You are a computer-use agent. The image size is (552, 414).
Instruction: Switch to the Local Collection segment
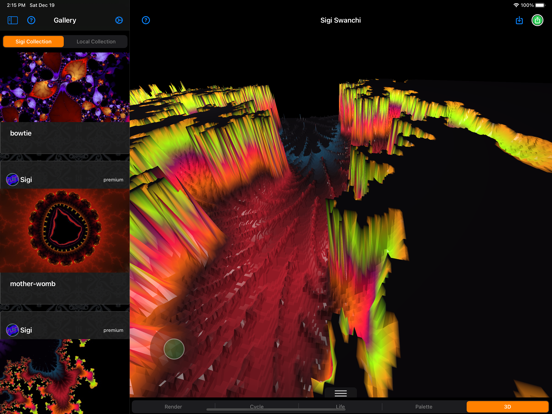tap(96, 42)
